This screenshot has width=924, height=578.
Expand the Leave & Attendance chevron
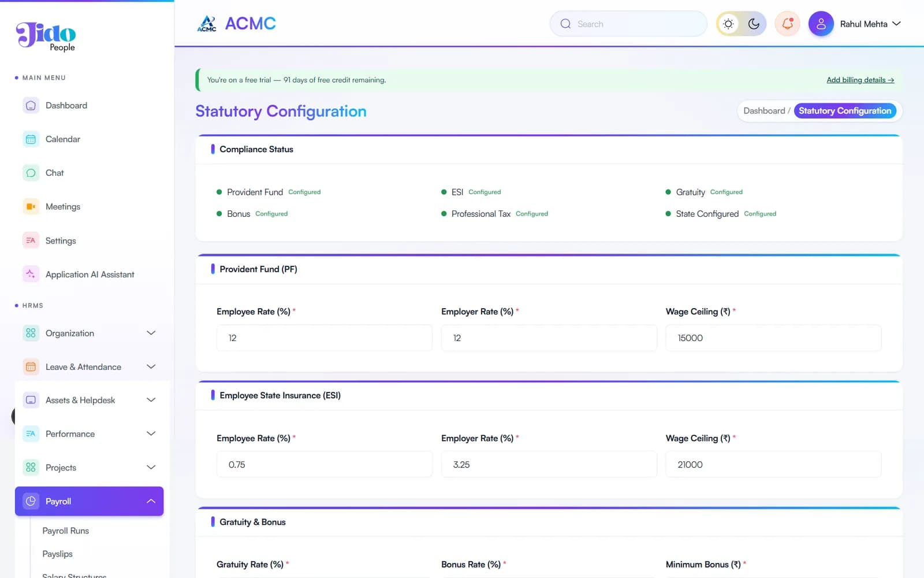coord(151,367)
